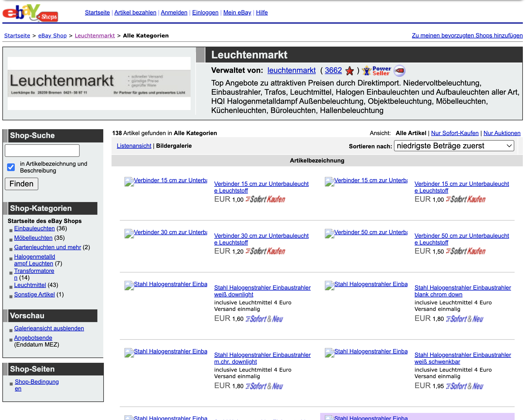Show Nur Auktionen items
This screenshot has height=420, width=527.
(x=502, y=133)
